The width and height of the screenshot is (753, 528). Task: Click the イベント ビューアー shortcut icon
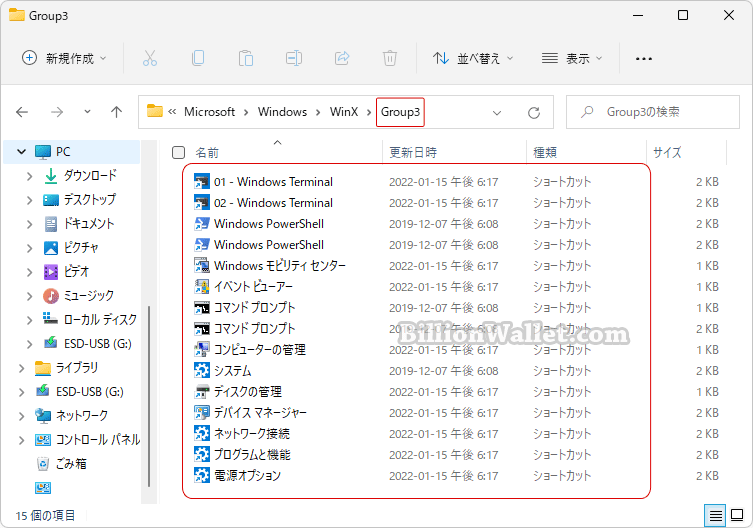coord(202,287)
